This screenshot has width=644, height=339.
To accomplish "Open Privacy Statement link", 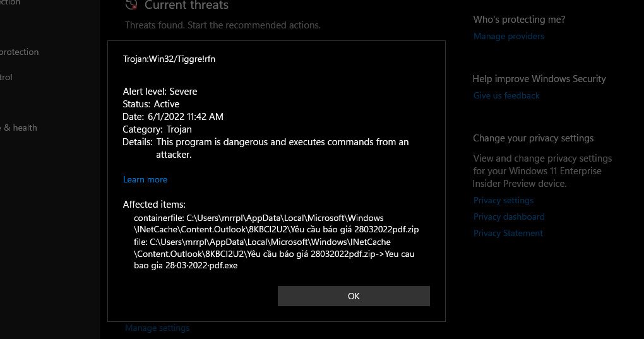I will pos(508,233).
